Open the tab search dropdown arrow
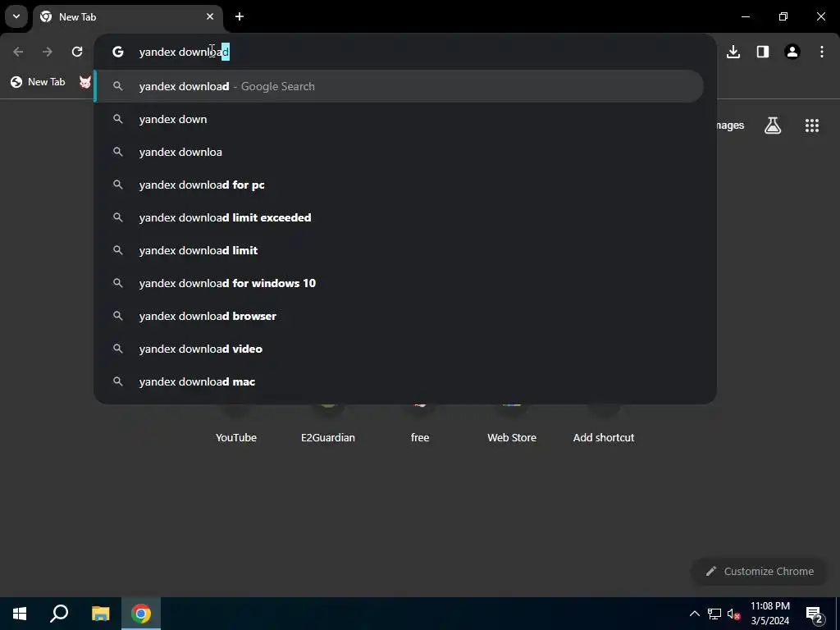The width and height of the screenshot is (840, 630). (x=16, y=16)
